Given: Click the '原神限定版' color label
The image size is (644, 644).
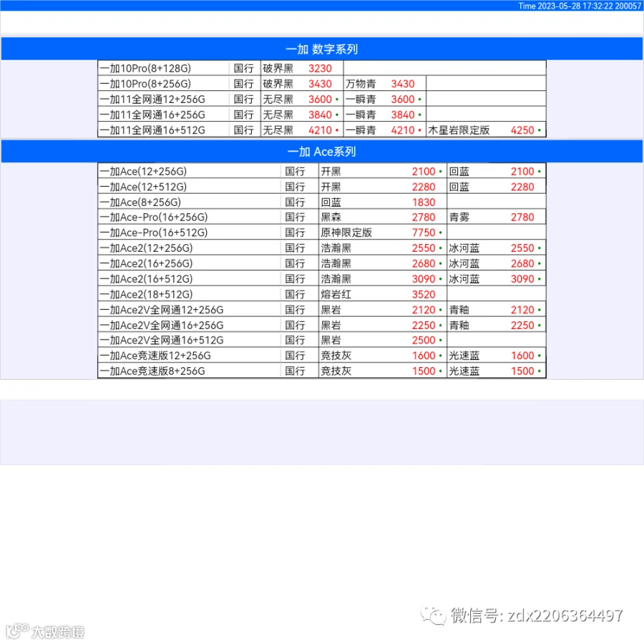Looking at the screenshot, I should pos(346,233).
